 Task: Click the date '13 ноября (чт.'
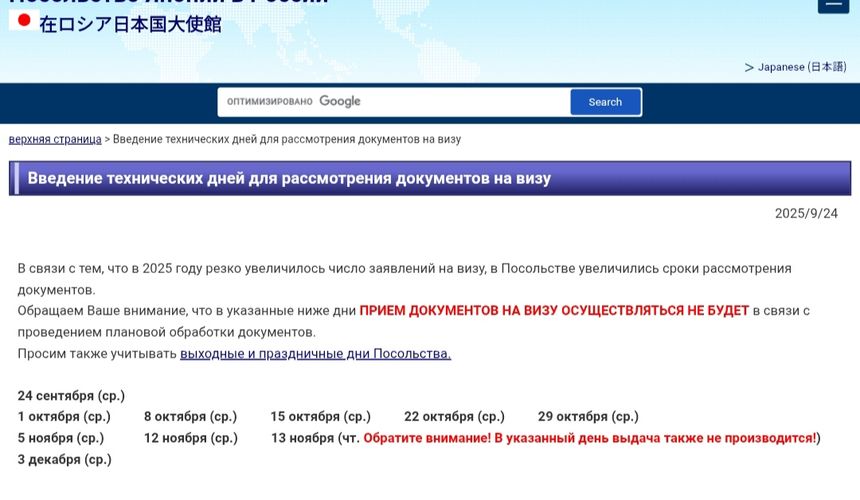click(315, 438)
